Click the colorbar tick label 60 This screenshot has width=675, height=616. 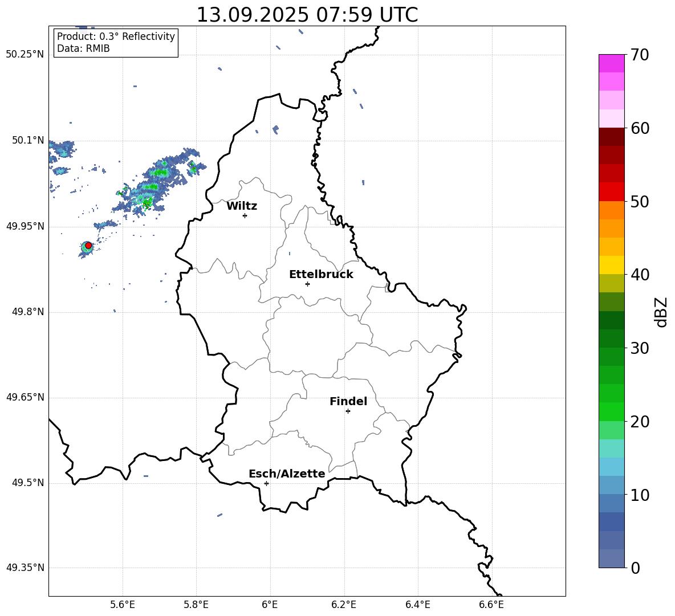pyautogui.click(x=640, y=128)
